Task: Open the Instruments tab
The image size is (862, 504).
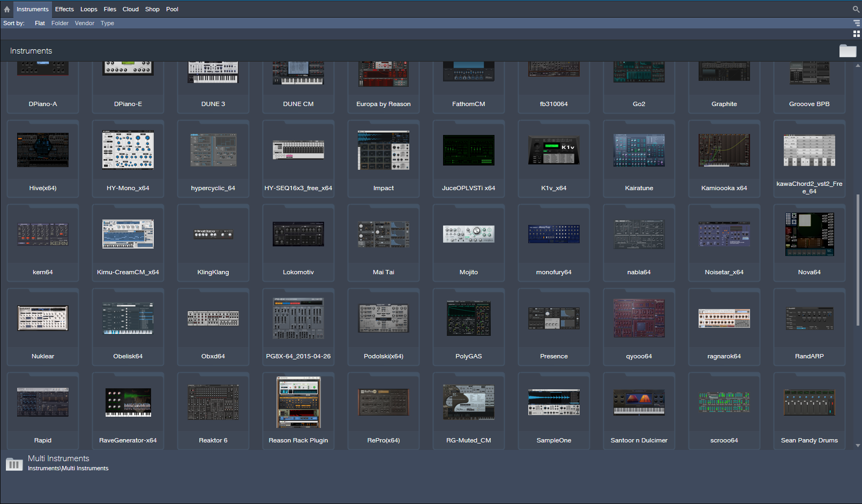Action: [x=32, y=9]
